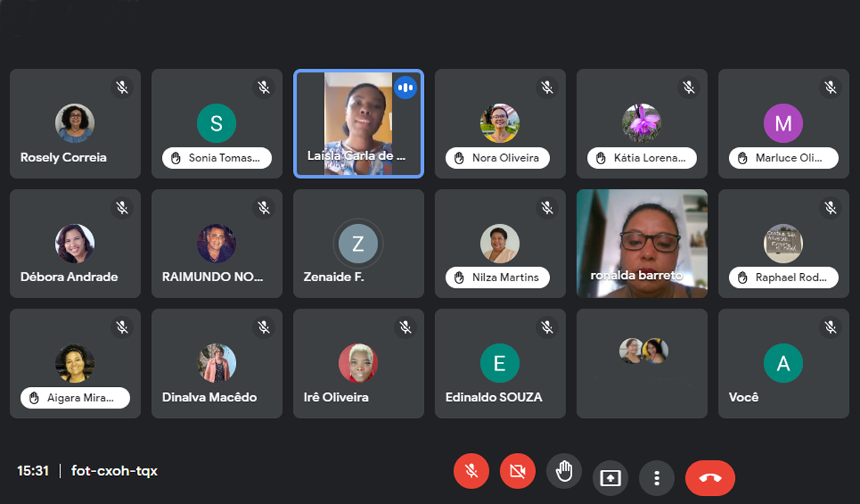Image resolution: width=860 pixels, height=504 pixels.
Task: Select Irê Oliveira profile picture
Action: (x=358, y=363)
